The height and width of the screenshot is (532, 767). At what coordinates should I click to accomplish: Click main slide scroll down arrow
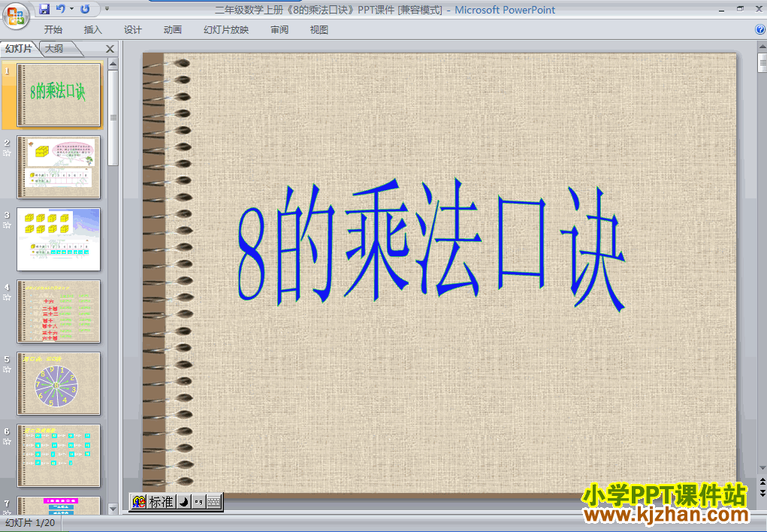[762, 468]
